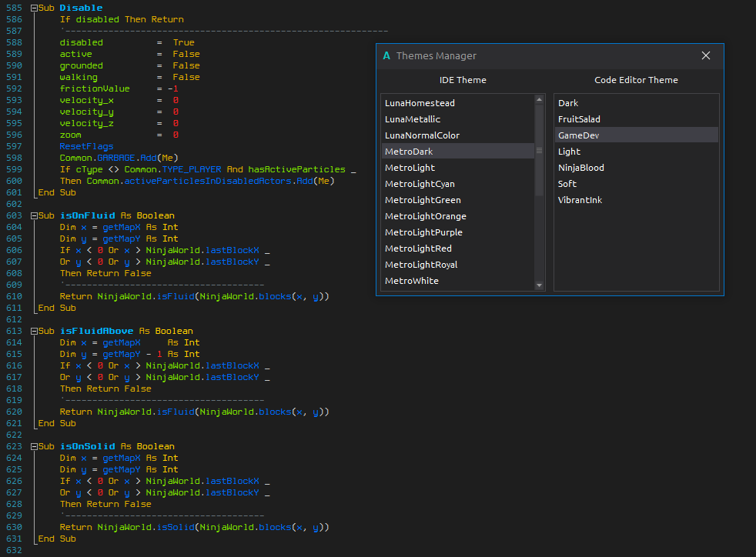Select the MetroLightOrange IDE theme

tap(425, 216)
